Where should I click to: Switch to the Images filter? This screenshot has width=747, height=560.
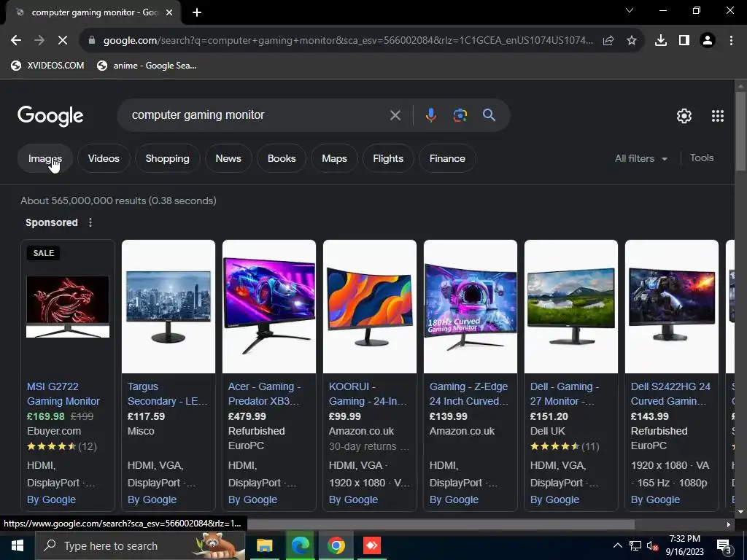pyautogui.click(x=44, y=158)
